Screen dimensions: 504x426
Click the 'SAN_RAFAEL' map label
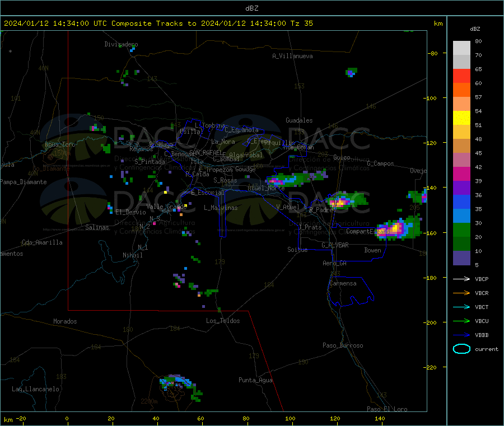point(206,152)
